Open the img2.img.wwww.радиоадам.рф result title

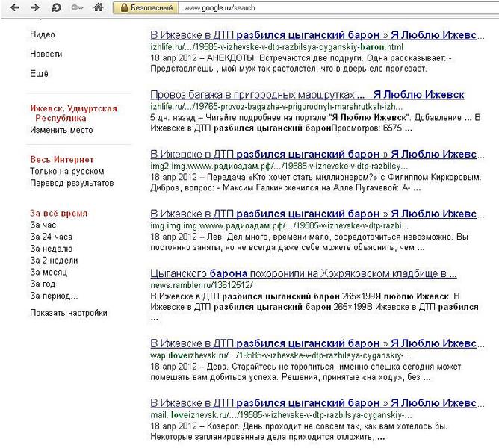[x=317, y=154]
